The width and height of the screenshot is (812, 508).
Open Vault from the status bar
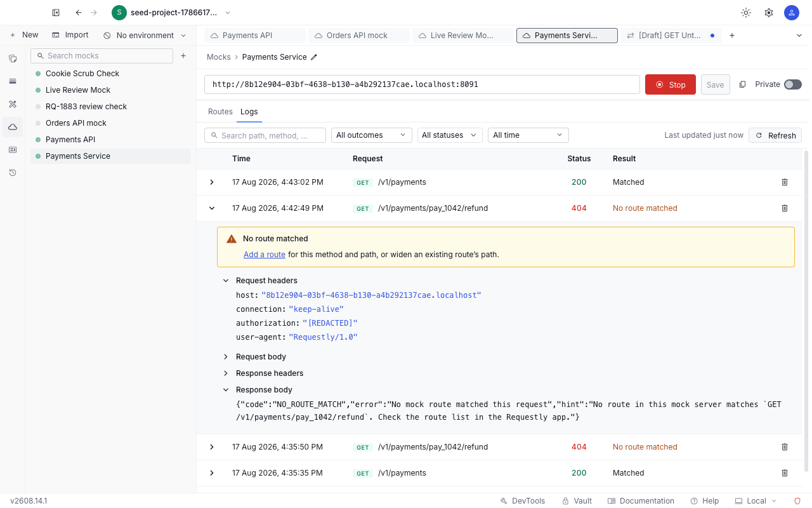tap(577, 501)
